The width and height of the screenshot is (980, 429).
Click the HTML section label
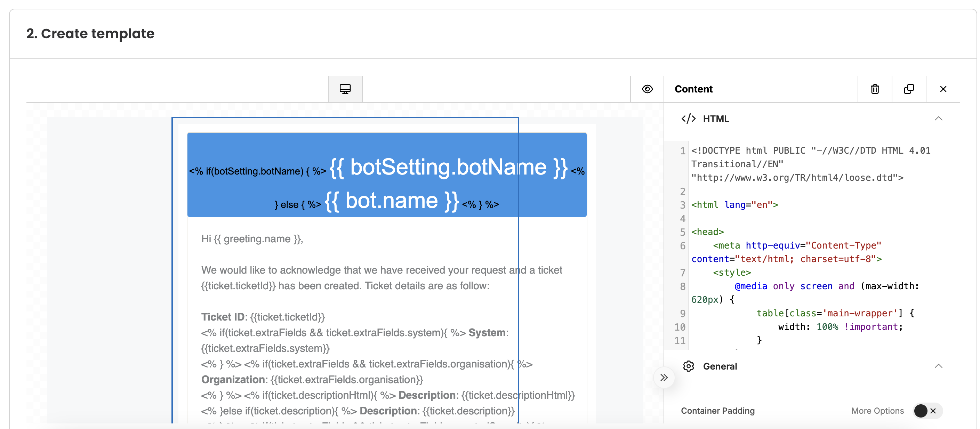point(716,119)
